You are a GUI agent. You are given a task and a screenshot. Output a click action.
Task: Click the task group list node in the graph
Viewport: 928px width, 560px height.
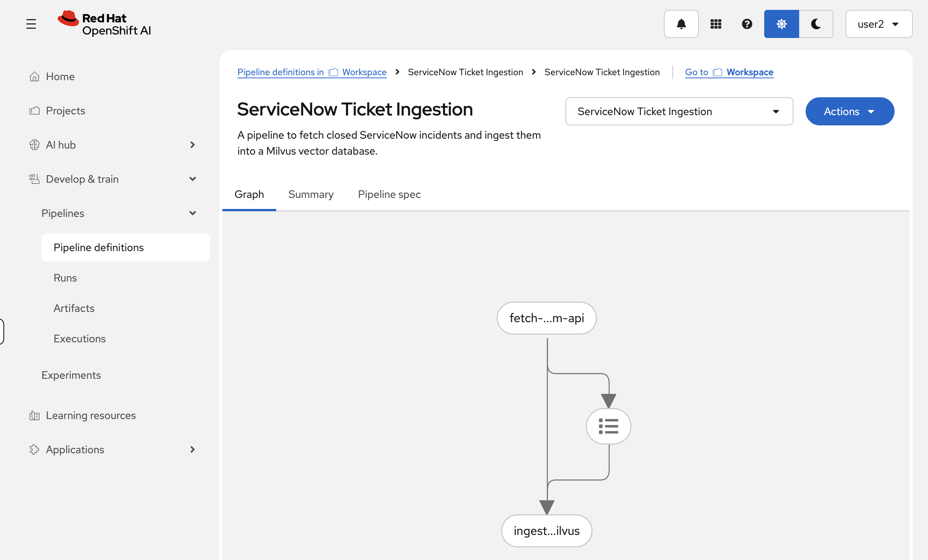click(x=608, y=426)
